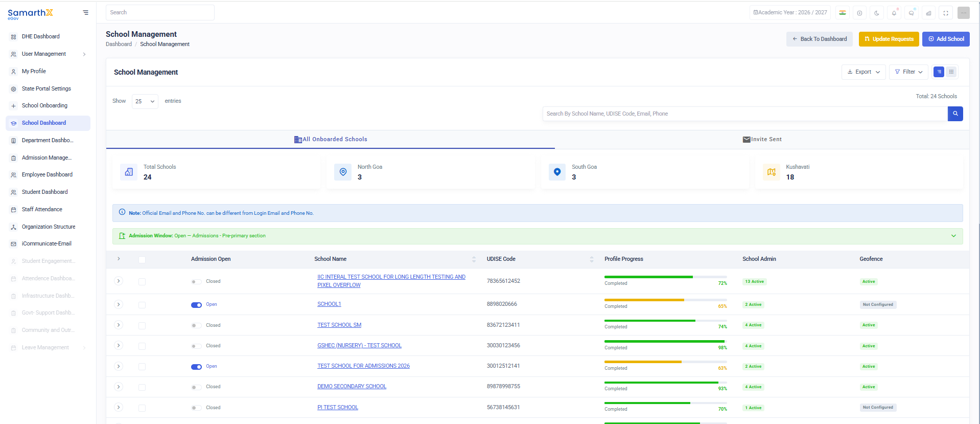
Task: Toggle admission open for IIC INTERAL TEST SCHOOL
Action: (x=196, y=282)
